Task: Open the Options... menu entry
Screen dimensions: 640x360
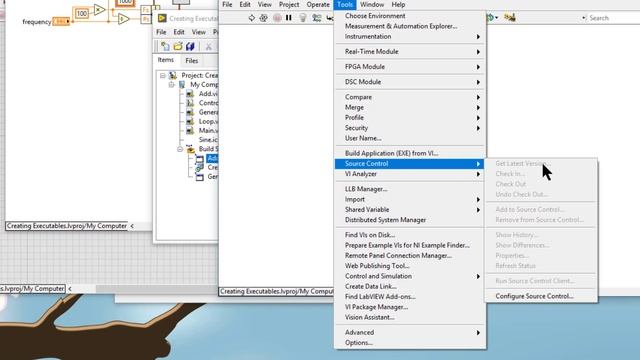Action: coord(359,343)
